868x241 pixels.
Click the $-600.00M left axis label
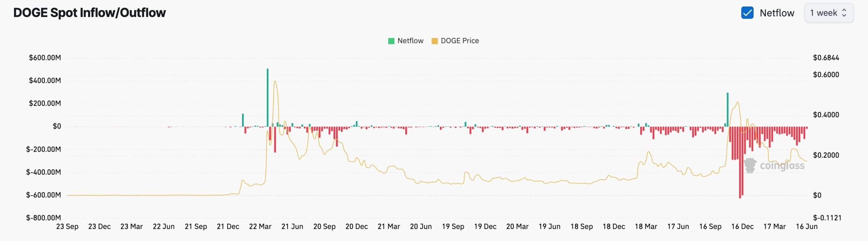(x=43, y=195)
